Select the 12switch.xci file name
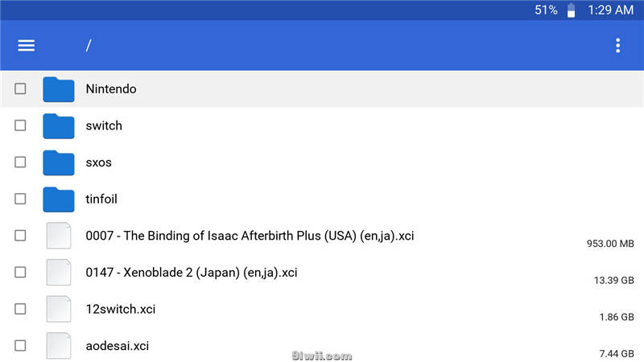 [x=120, y=309]
